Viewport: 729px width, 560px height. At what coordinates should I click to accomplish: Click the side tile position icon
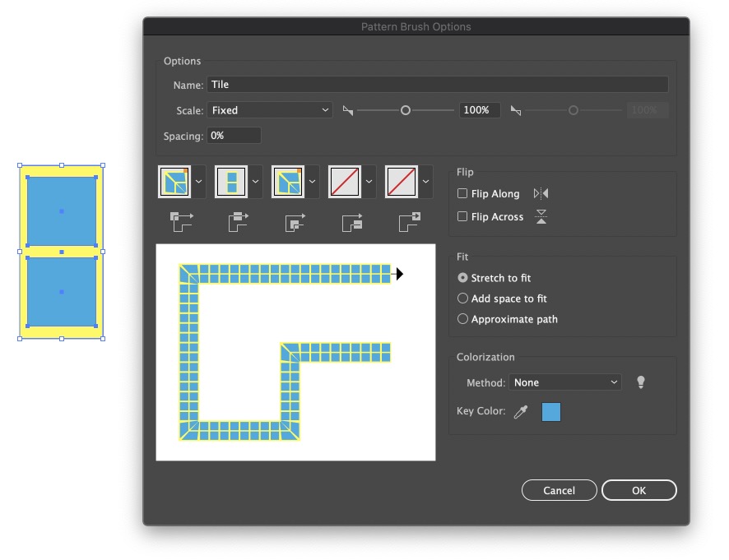pyautogui.click(x=238, y=222)
